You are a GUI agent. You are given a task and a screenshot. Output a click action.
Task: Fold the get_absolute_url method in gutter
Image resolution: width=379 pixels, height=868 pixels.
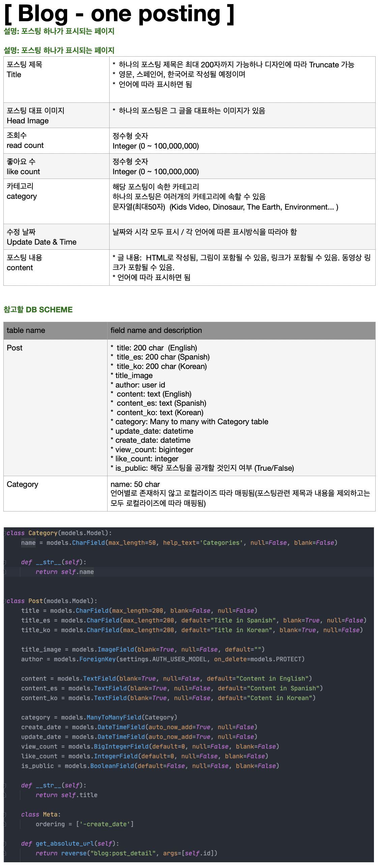pos(5,844)
